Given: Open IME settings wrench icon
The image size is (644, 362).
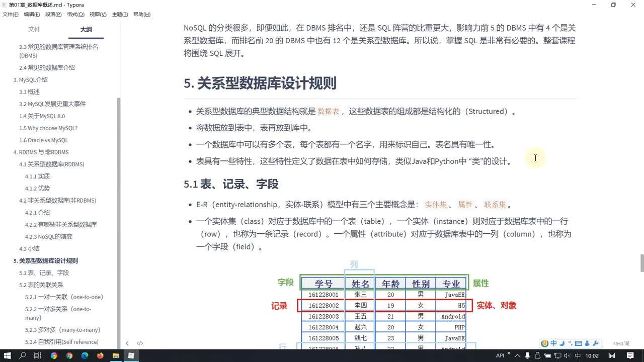Looking at the screenshot, I should pyautogui.click(x=596, y=343).
